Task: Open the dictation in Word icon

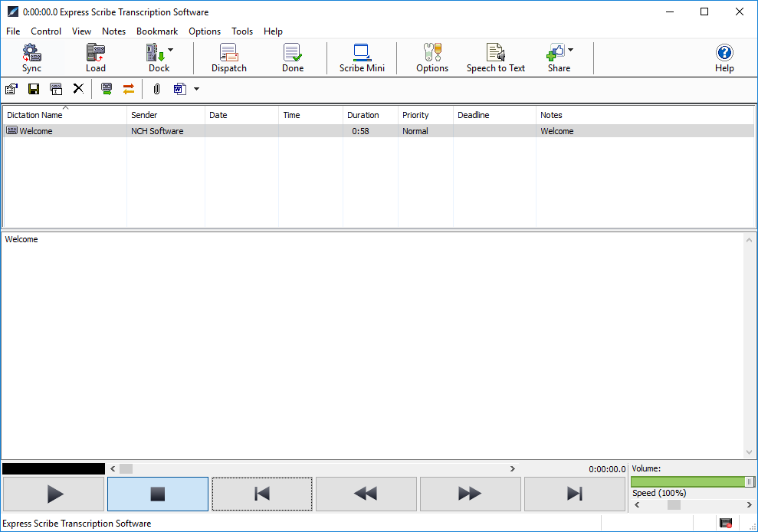Action: click(x=179, y=89)
